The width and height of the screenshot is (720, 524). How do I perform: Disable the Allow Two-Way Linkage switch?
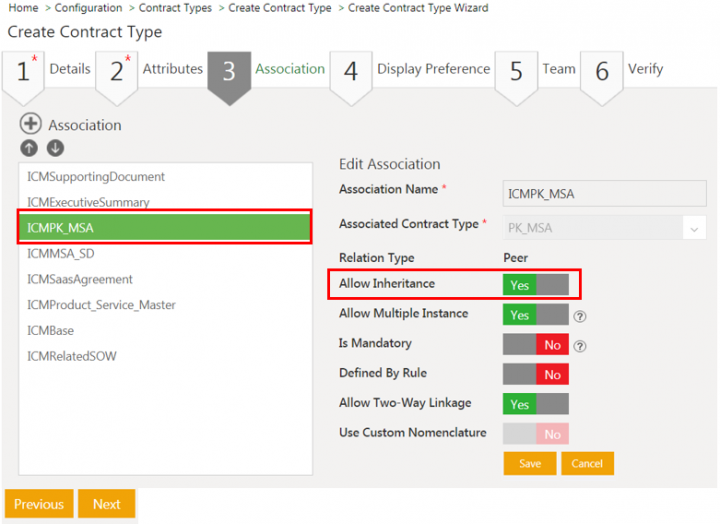[x=535, y=404]
